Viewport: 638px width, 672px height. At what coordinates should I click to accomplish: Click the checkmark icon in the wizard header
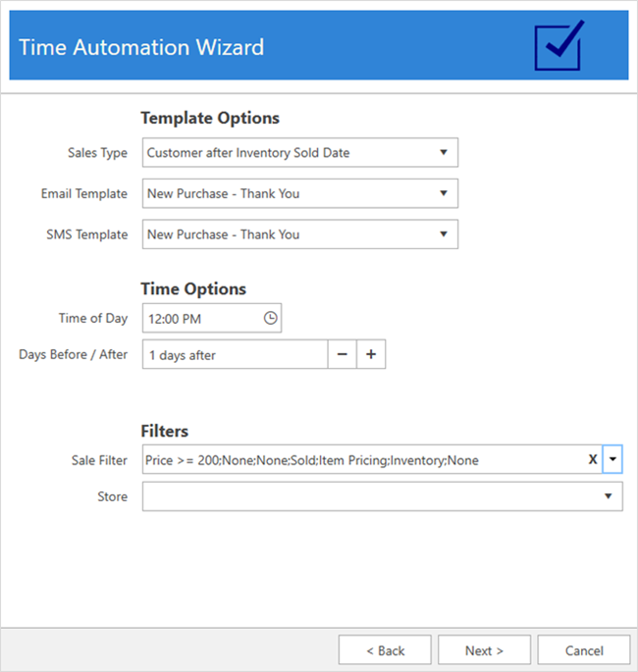click(559, 45)
